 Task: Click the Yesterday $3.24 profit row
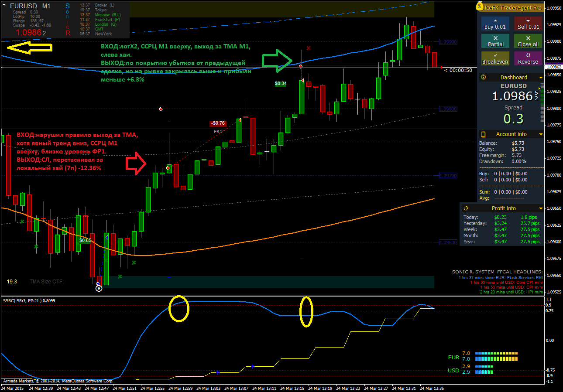[x=501, y=223]
